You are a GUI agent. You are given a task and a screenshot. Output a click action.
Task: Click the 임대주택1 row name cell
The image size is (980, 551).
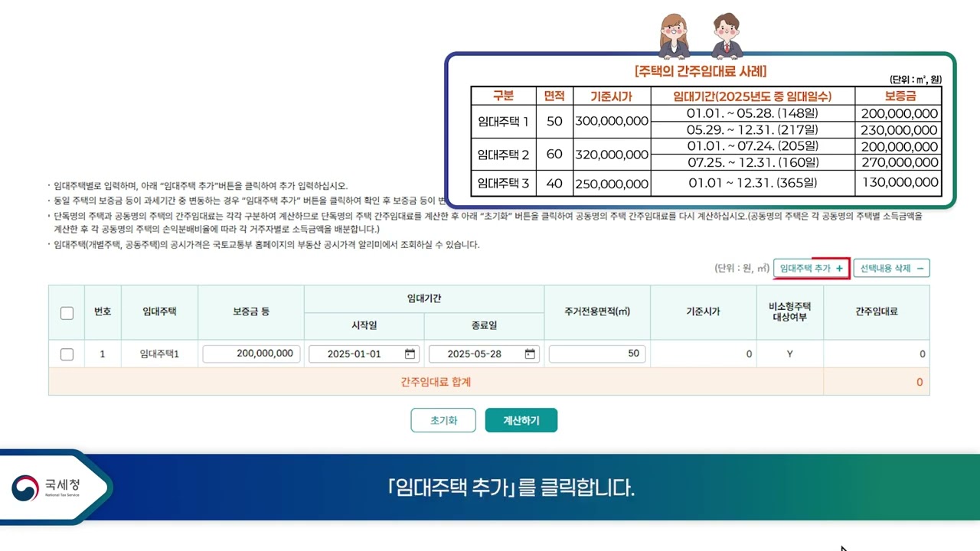(159, 354)
